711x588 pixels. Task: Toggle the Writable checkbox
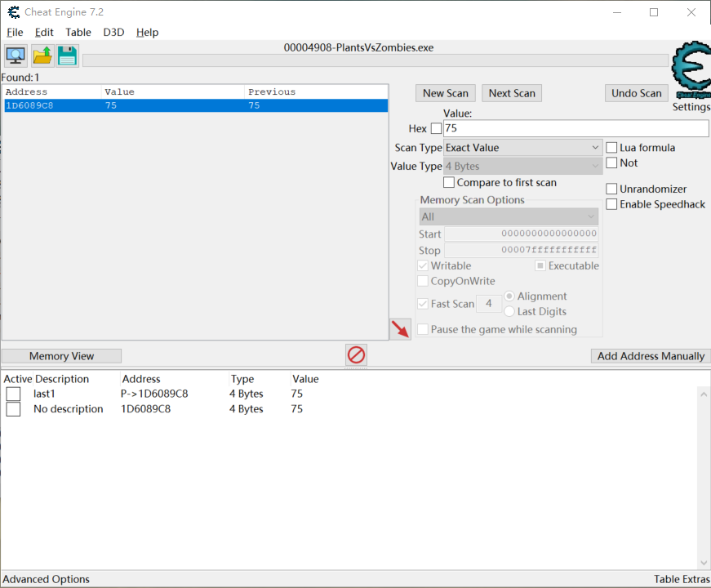coord(423,265)
